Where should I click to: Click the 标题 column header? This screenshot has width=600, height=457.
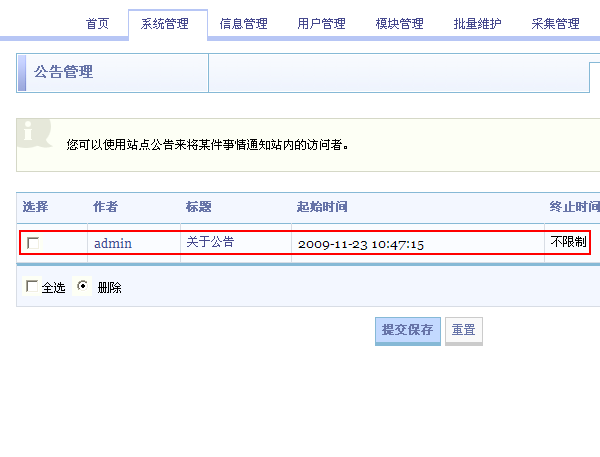[x=198, y=207]
